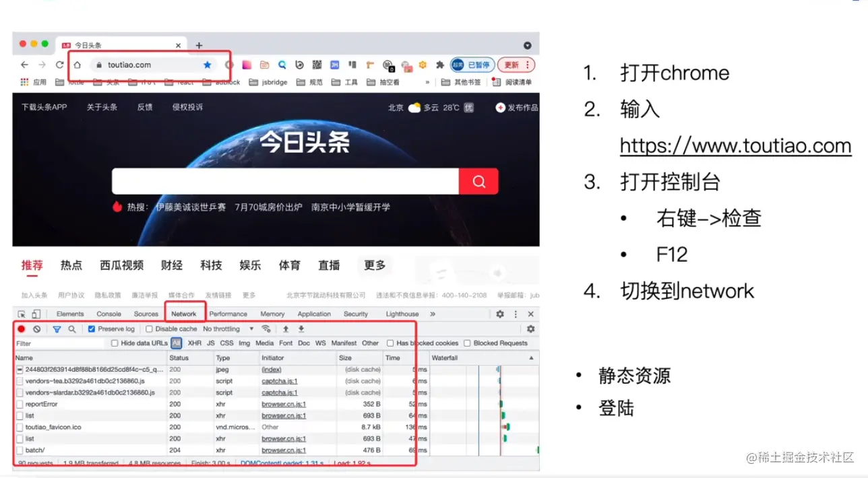Toggle the device toolbar icon
This screenshot has height=478, width=868.
pyautogui.click(x=36, y=314)
